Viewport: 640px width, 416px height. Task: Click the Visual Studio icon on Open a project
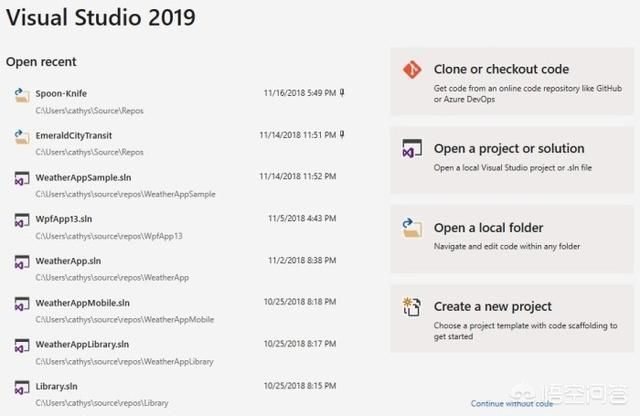point(412,149)
